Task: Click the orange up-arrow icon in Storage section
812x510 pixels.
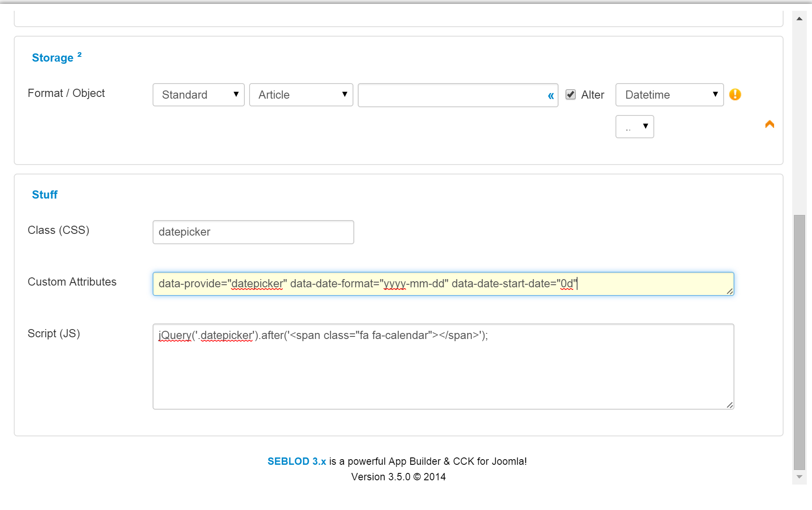Action: (x=769, y=124)
